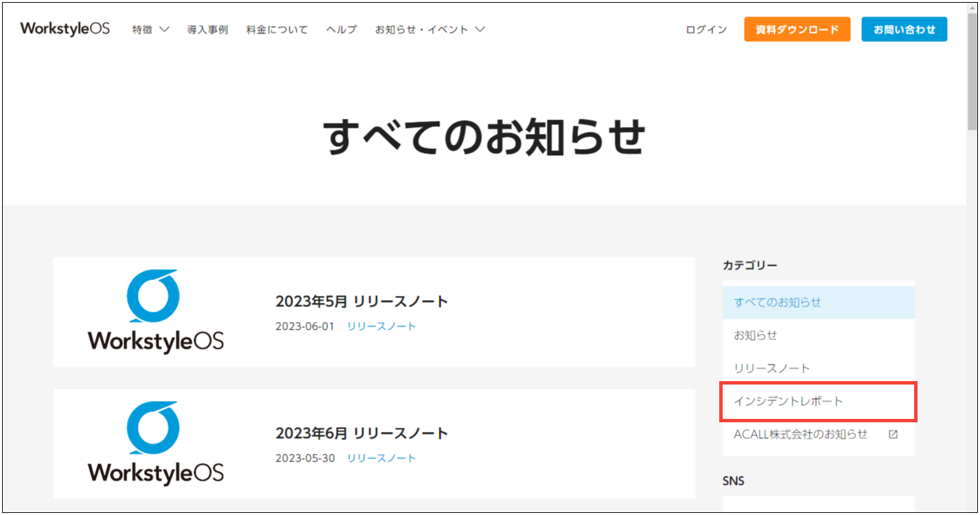Open the 2023年6月 release note logo thumbnail
The width and height of the screenshot is (980, 515).
click(x=155, y=444)
